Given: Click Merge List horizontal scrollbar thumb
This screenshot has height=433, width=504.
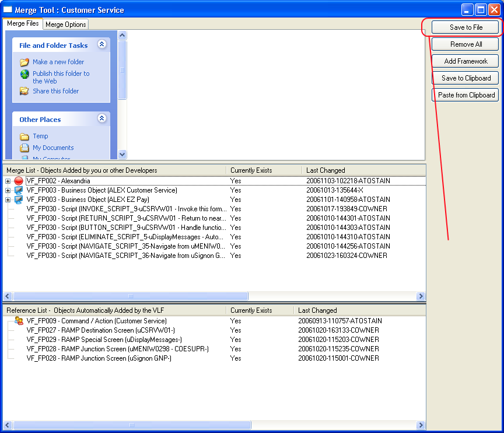Looking at the screenshot, I should (x=131, y=296).
